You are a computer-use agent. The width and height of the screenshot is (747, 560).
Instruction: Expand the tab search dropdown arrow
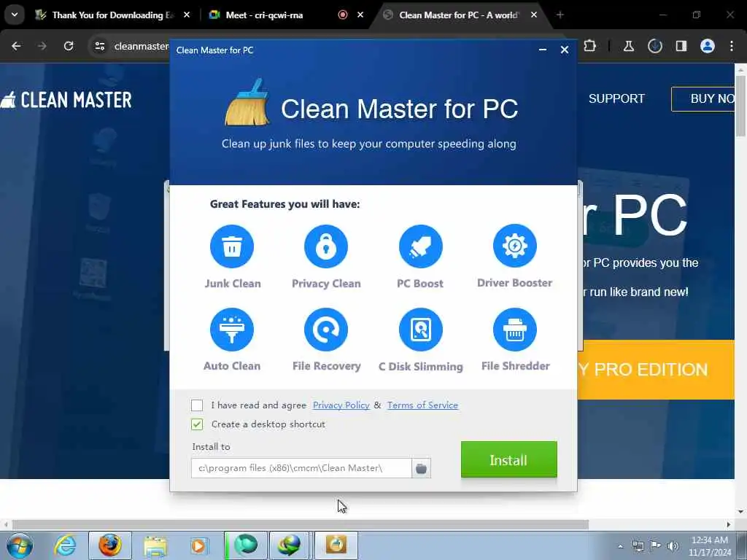(x=15, y=15)
